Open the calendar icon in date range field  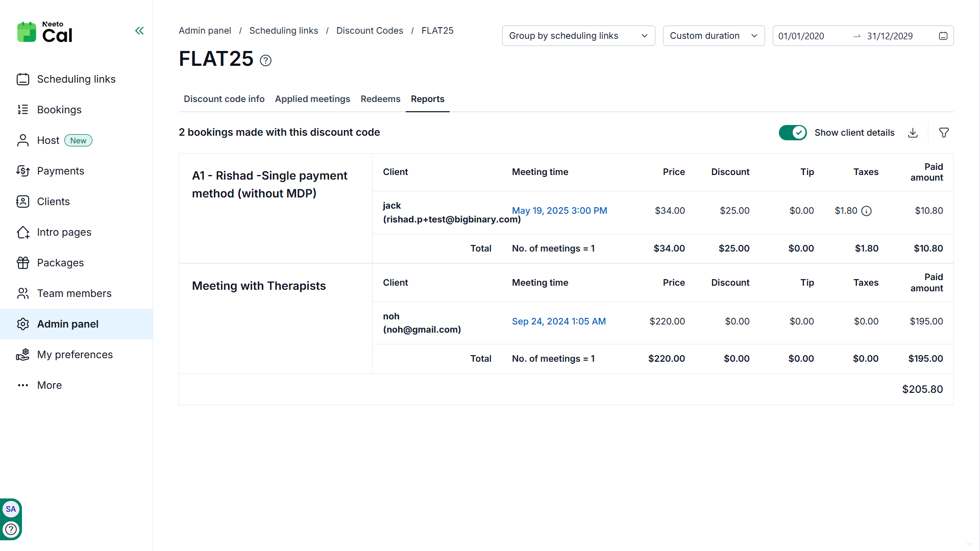[943, 36]
